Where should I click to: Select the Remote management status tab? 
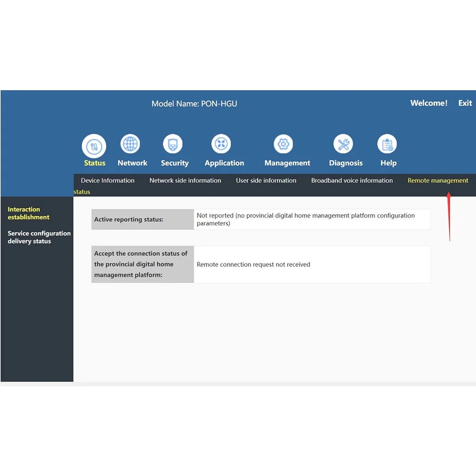(437, 180)
